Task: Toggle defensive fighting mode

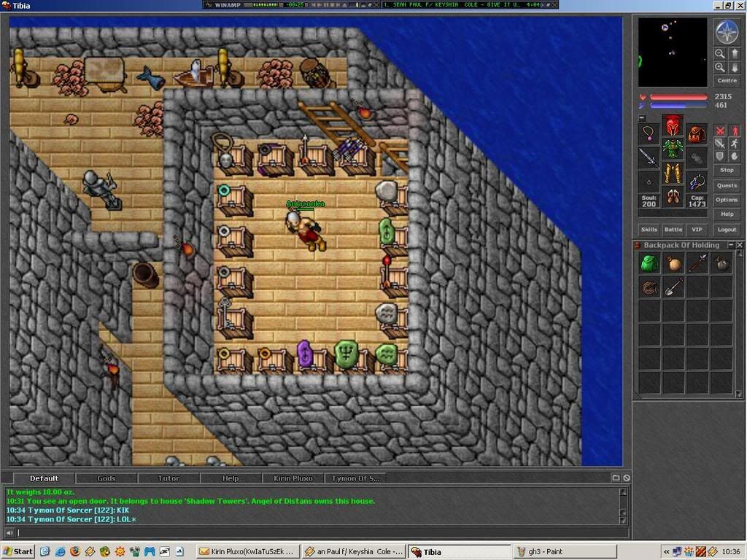Action: click(720, 156)
